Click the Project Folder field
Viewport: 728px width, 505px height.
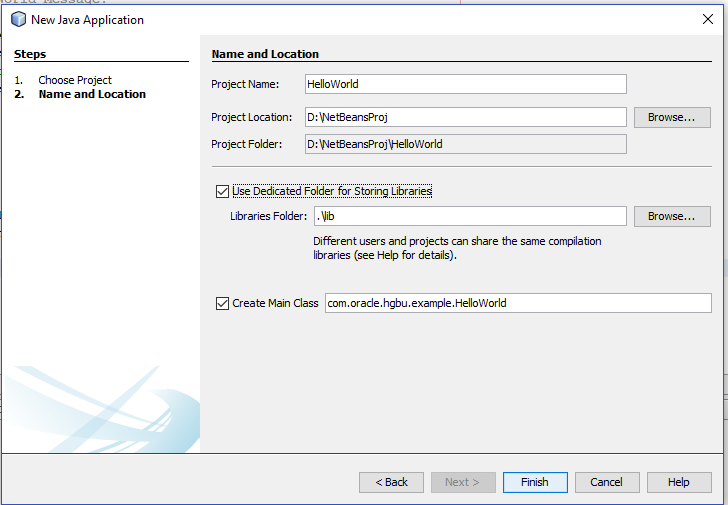(x=466, y=144)
